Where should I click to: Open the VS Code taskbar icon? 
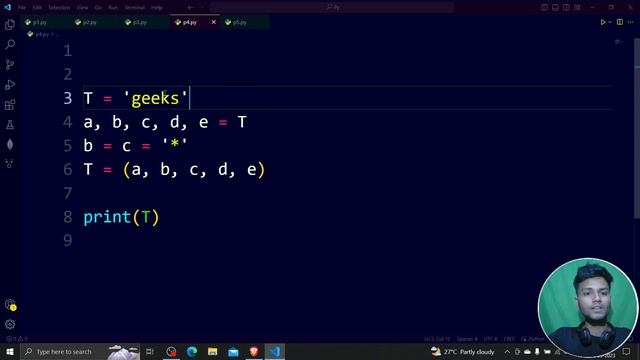(275, 351)
